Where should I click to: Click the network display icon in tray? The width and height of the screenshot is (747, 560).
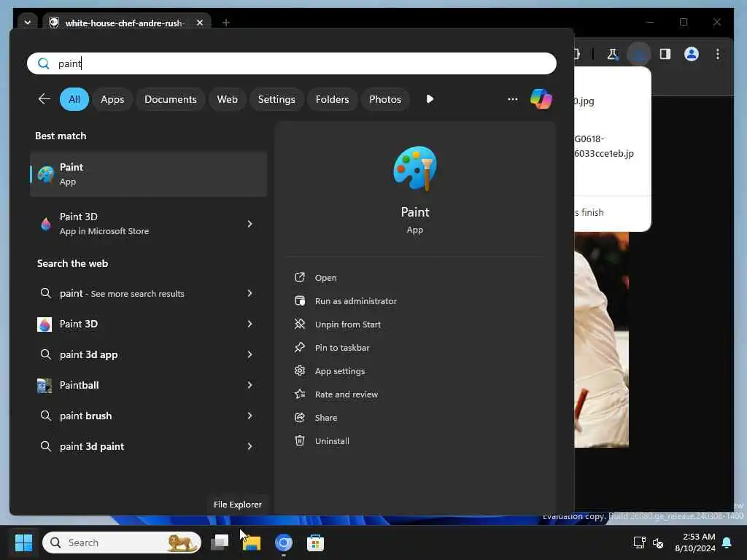pos(639,542)
